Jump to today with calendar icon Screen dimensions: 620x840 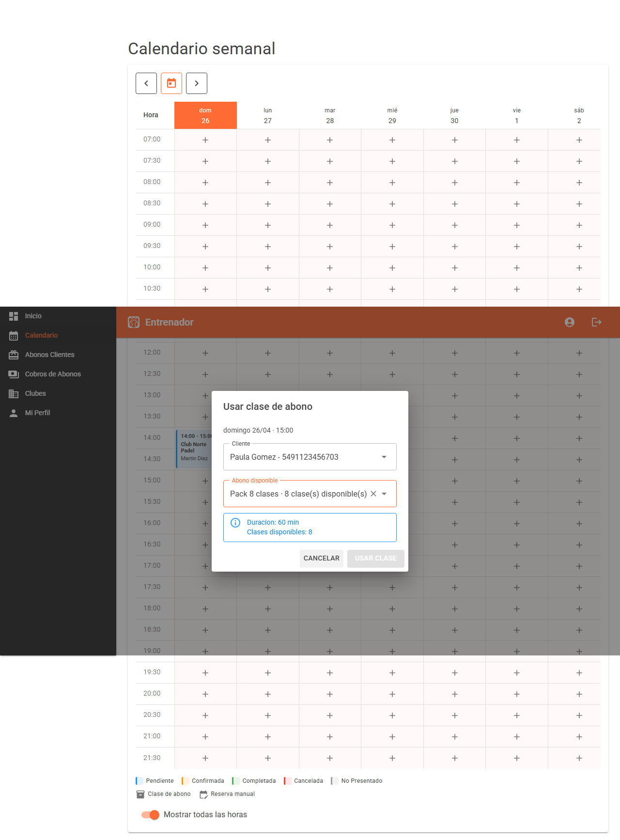(171, 83)
